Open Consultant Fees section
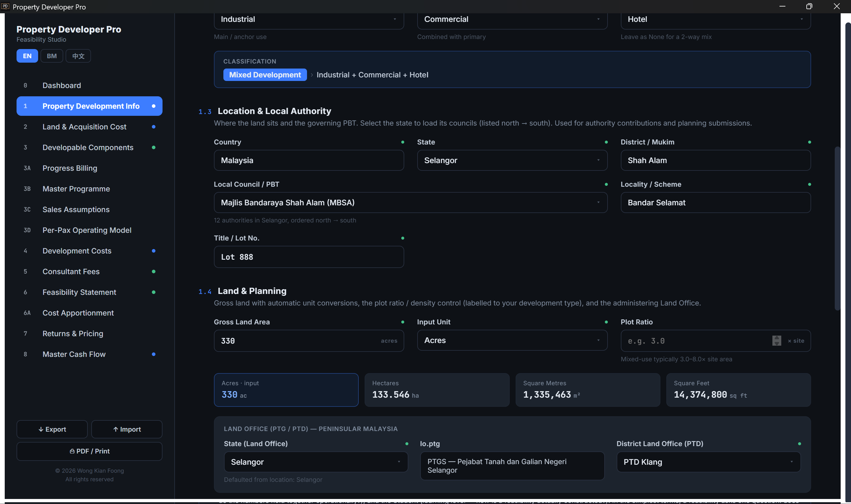Image resolution: width=851 pixels, height=504 pixels. [89, 272]
